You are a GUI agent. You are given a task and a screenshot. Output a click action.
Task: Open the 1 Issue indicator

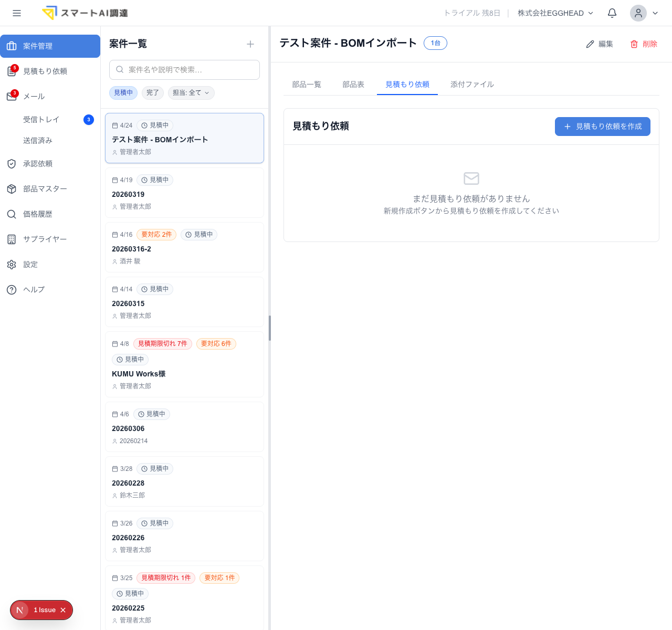(x=45, y=610)
